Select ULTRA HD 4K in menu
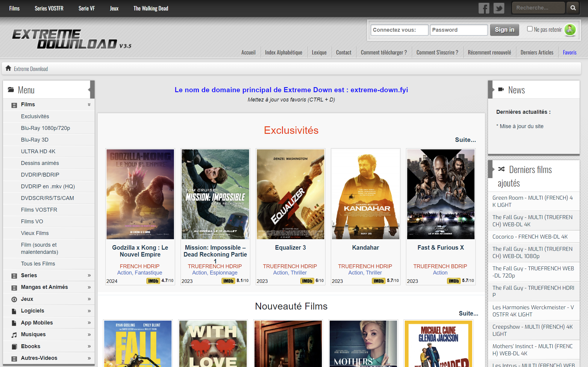The width and height of the screenshot is (588, 367). click(38, 151)
